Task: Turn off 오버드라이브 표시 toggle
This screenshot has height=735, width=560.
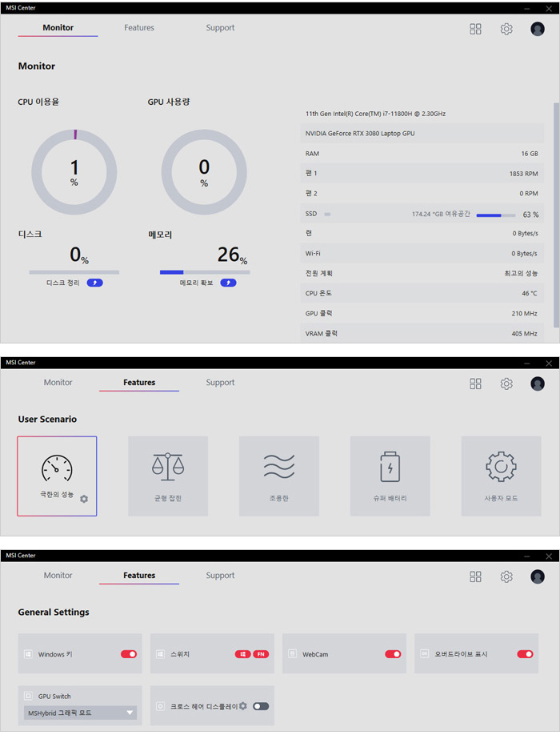Action: (x=525, y=654)
